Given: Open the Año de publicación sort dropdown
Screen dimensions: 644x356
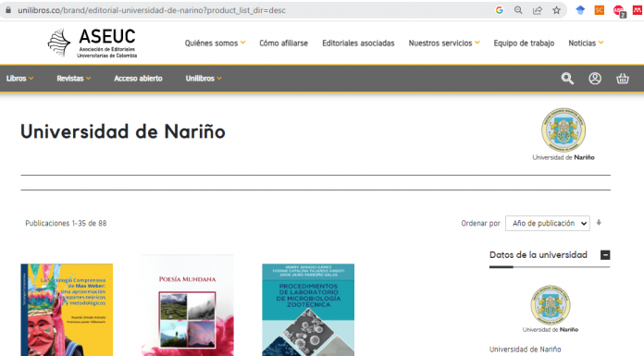Looking at the screenshot, I should coord(548,224).
